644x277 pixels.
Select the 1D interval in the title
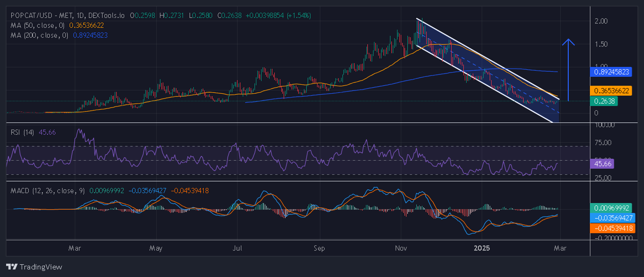point(79,16)
